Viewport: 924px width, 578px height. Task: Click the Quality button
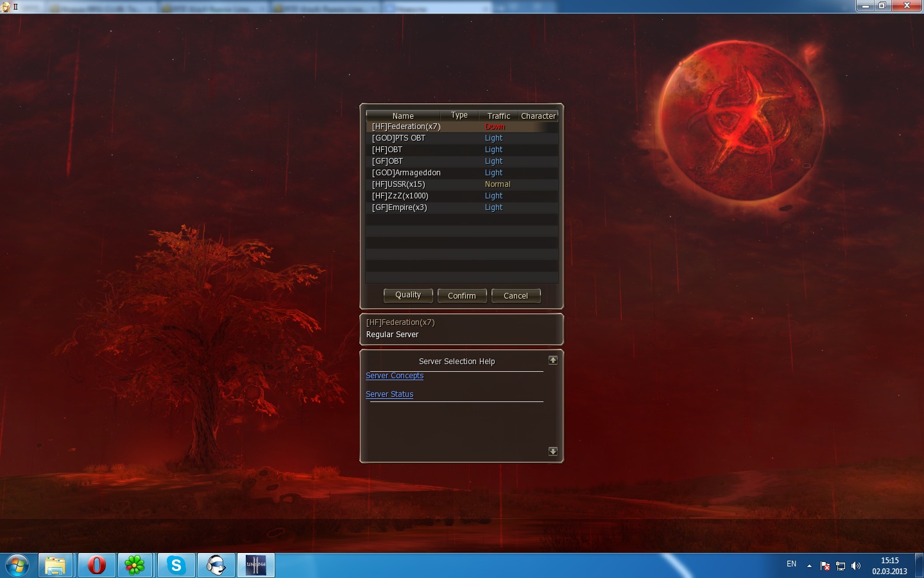[x=408, y=295]
